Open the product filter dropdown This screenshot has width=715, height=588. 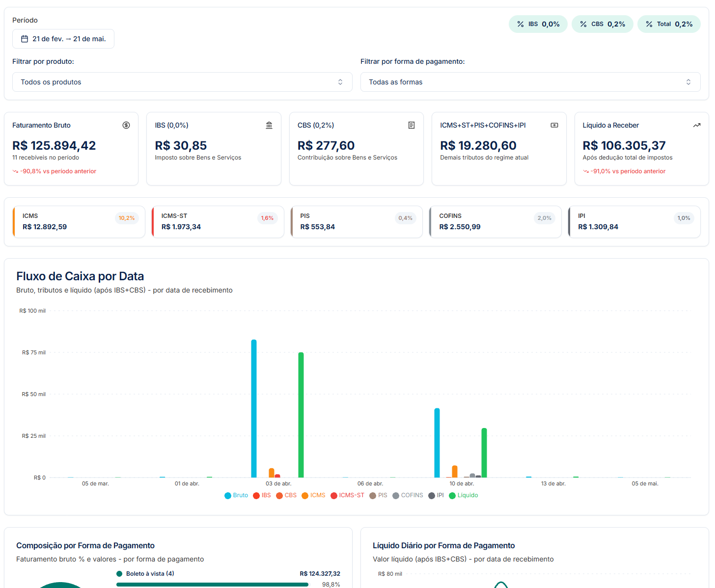(x=182, y=82)
